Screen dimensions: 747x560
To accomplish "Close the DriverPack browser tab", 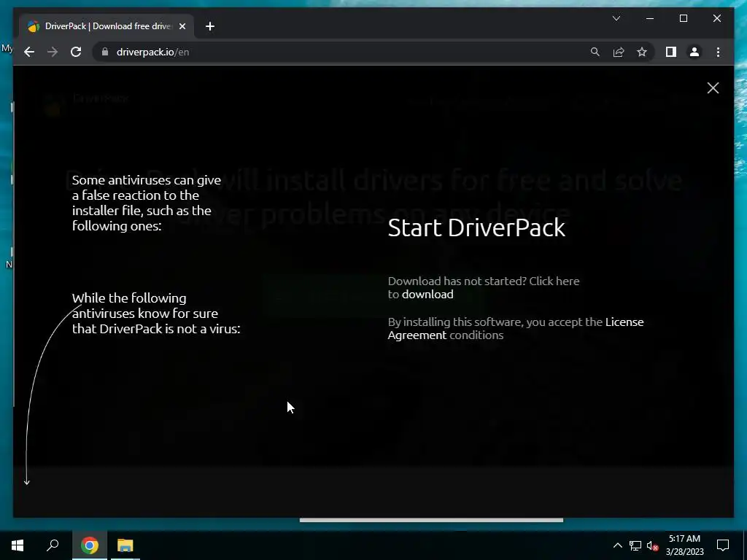I will click(182, 26).
